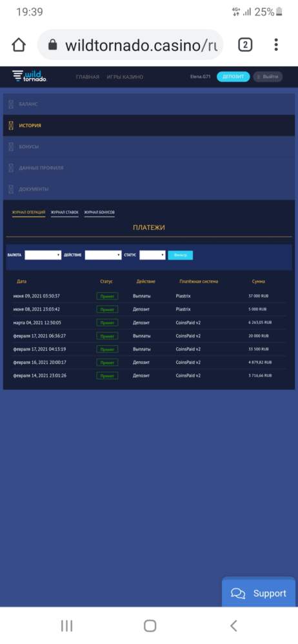Open the Баланс sidebar section
The height and width of the screenshot is (644, 298).
[148, 104]
